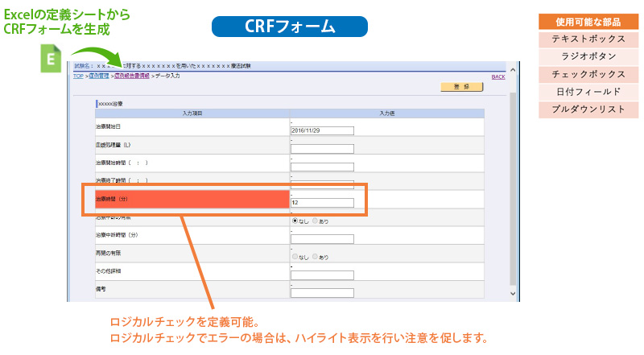644x355 pixels.
Task: Select あり for 治療中断の有無
Action: 315,219
